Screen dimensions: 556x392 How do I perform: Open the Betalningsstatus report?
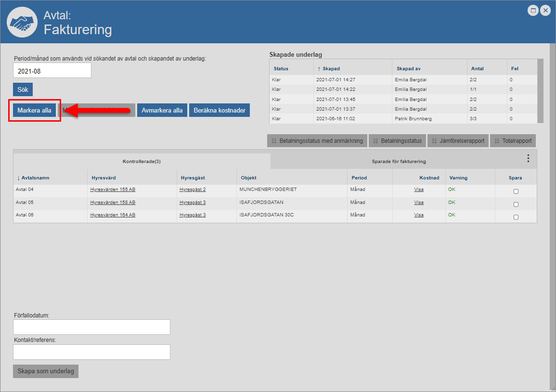click(x=397, y=141)
